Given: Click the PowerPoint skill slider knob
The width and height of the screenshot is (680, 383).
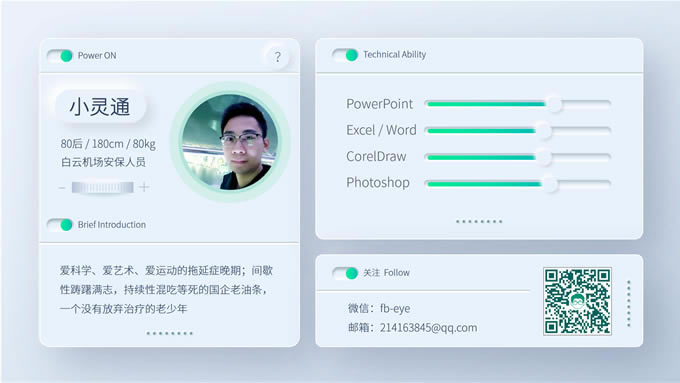Looking at the screenshot, I should [x=554, y=104].
